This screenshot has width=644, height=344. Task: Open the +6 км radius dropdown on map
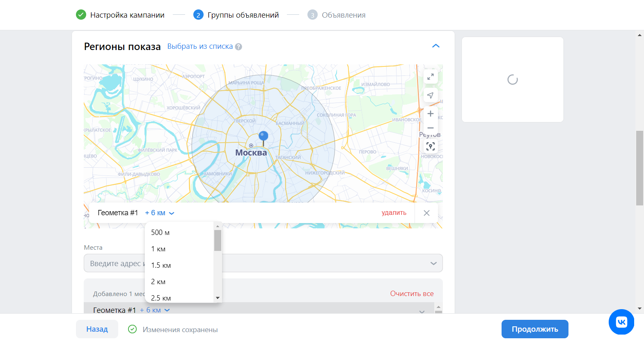click(x=160, y=213)
